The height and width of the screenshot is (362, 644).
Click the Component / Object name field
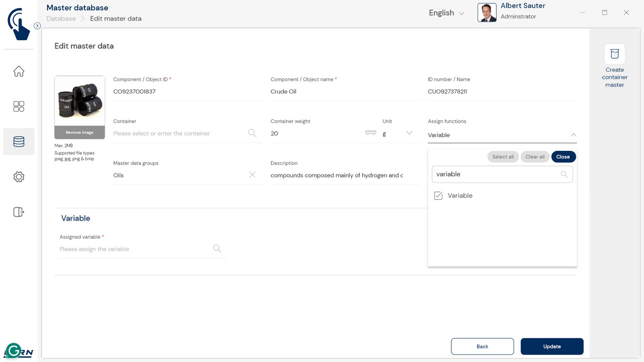344,92
